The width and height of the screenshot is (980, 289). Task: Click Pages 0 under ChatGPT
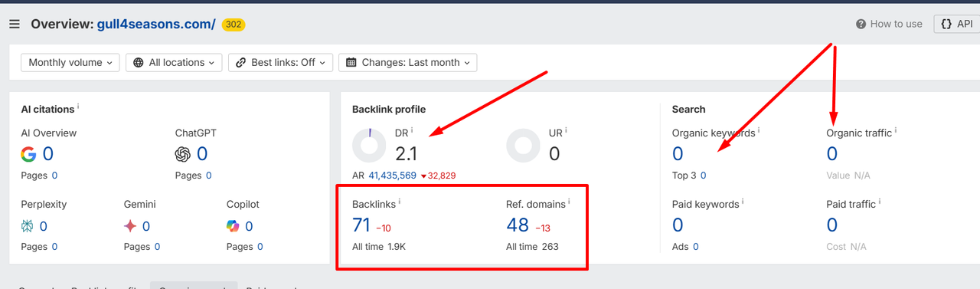pyautogui.click(x=193, y=176)
